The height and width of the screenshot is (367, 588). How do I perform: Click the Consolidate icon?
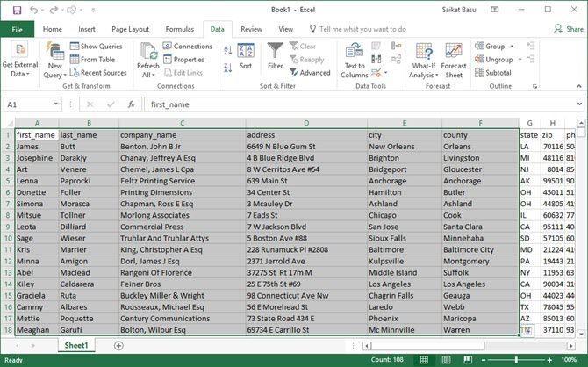coord(396,47)
